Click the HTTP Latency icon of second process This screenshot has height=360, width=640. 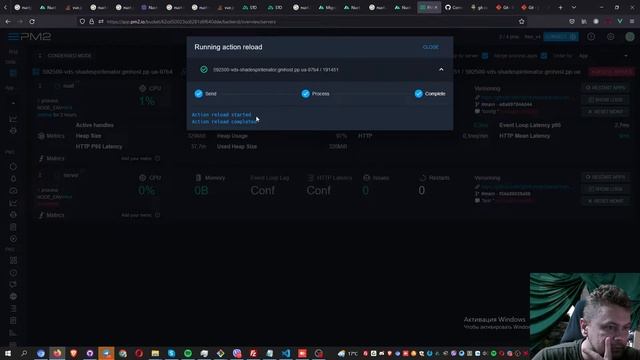pos(311,178)
